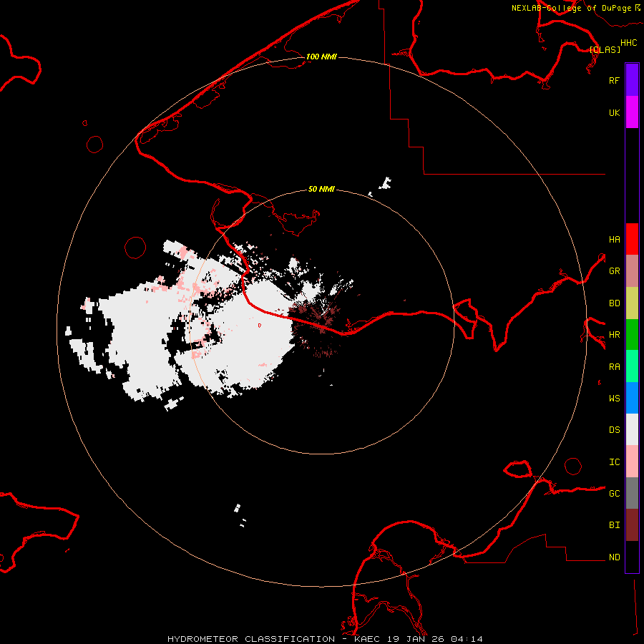Click the HA legend label

[x=614, y=239]
